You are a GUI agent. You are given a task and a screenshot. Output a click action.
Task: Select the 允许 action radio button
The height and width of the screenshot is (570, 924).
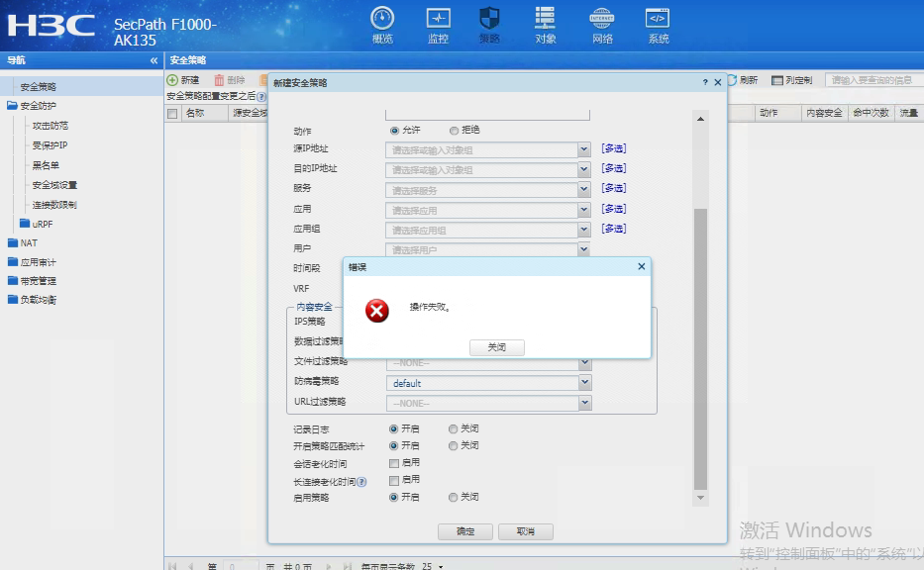(394, 131)
